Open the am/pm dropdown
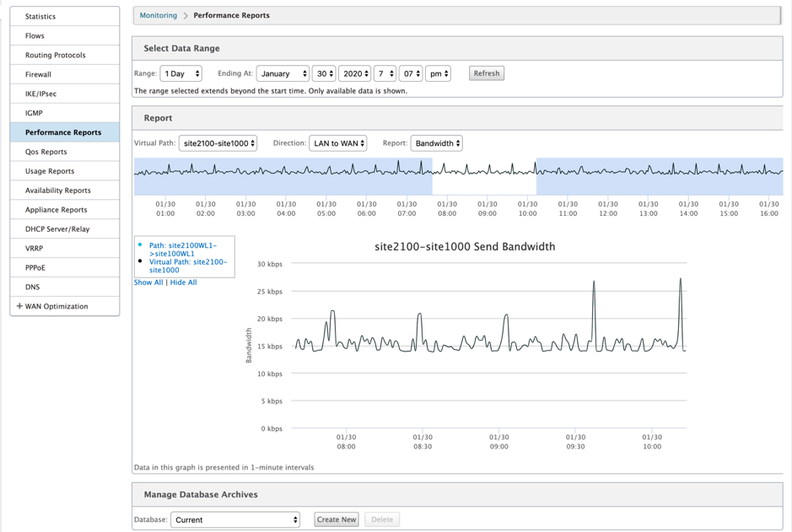This screenshot has height=532, width=792. pyautogui.click(x=438, y=73)
